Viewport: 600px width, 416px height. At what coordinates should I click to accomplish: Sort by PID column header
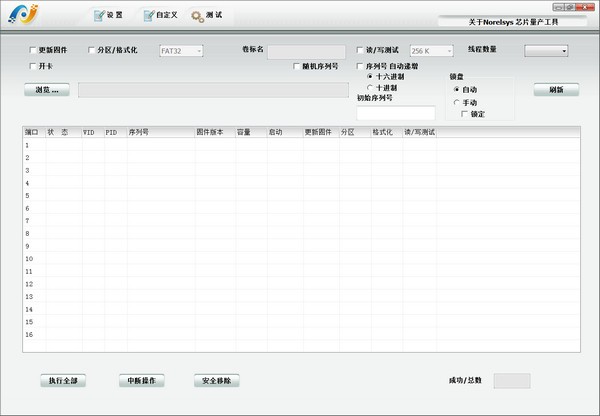click(116, 132)
